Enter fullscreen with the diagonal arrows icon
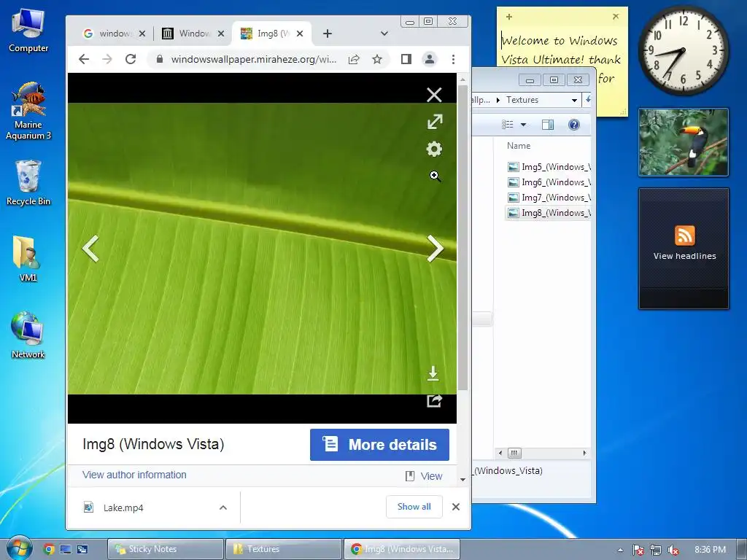The height and width of the screenshot is (560, 747). tap(435, 122)
